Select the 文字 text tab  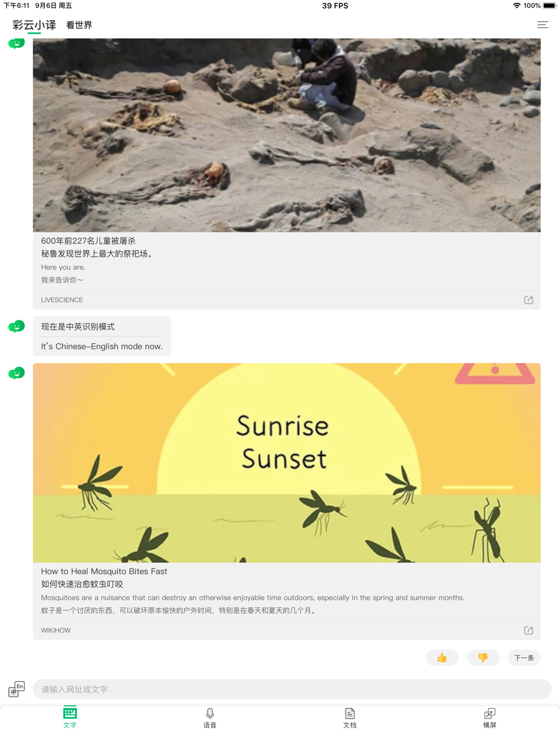[x=70, y=718]
